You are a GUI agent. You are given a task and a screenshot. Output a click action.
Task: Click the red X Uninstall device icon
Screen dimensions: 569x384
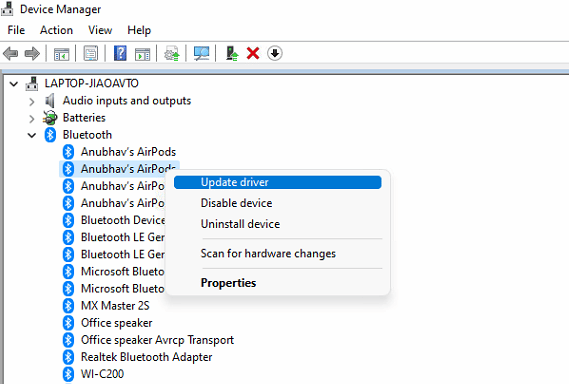[253, 54]
